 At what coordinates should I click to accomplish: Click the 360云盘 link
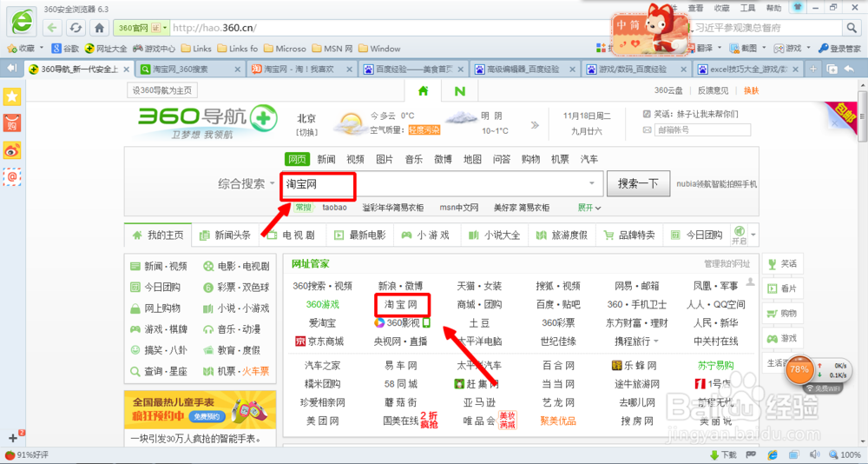click(x=668, y=90)
